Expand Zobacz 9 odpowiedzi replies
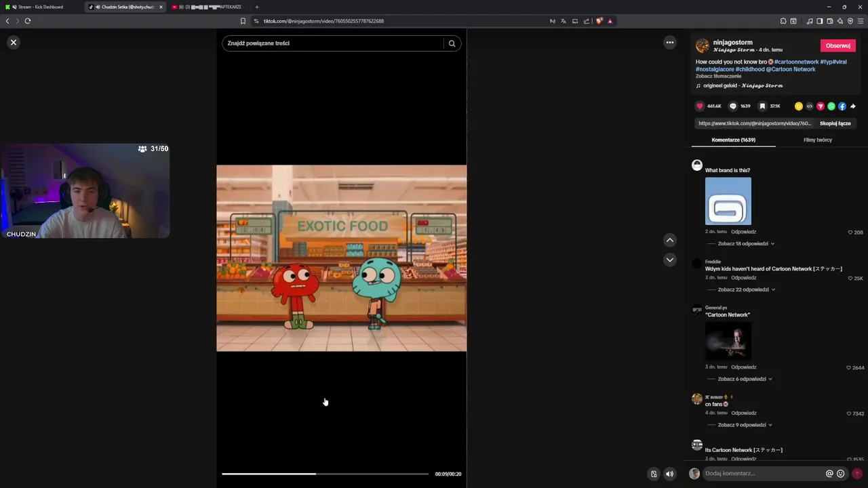Screen dimensions: 868x488 coord(744,425)
